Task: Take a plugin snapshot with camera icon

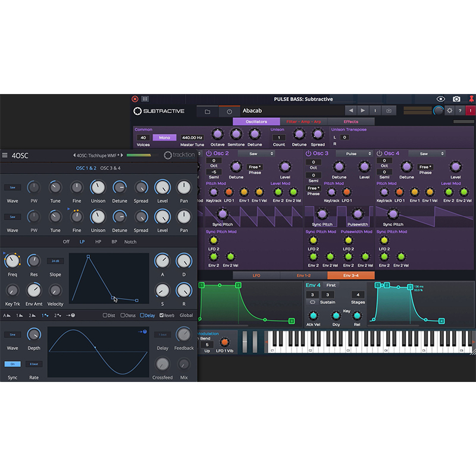Action: (456, 99)
